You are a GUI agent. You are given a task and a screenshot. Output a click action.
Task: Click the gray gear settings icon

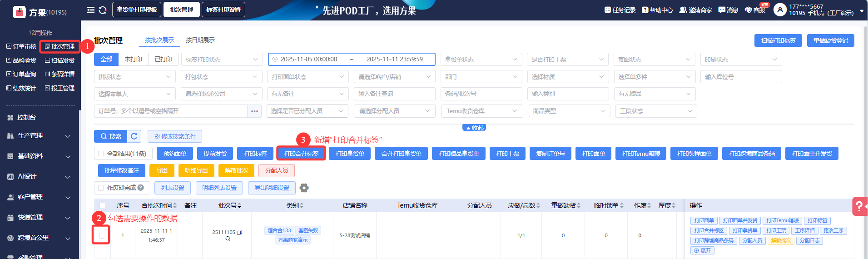click(304, 188)
